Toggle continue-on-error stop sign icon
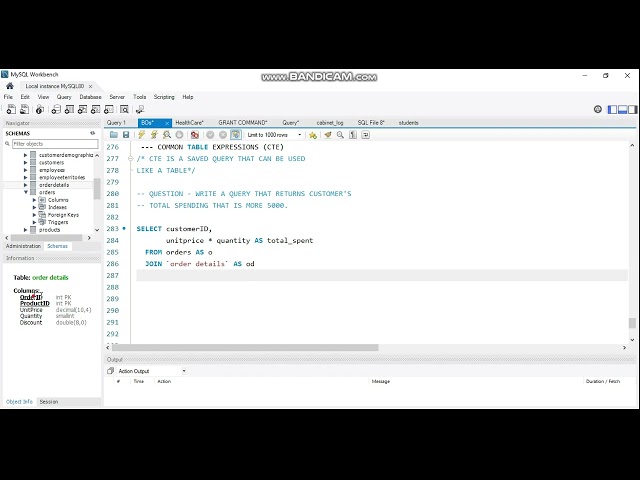640x480 pixels. (195, 135)
